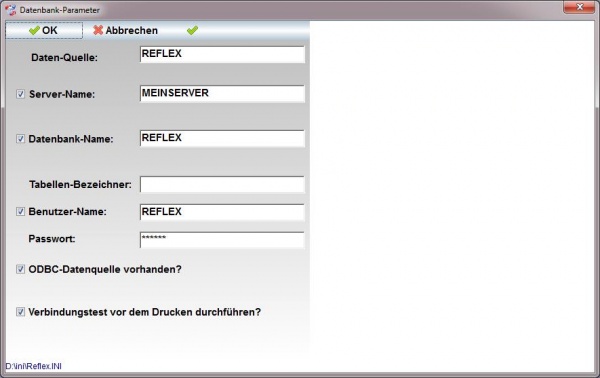Select the empty Tabellen-Bezeichner field
Screen dimensions: 600x378
(222, 184)
